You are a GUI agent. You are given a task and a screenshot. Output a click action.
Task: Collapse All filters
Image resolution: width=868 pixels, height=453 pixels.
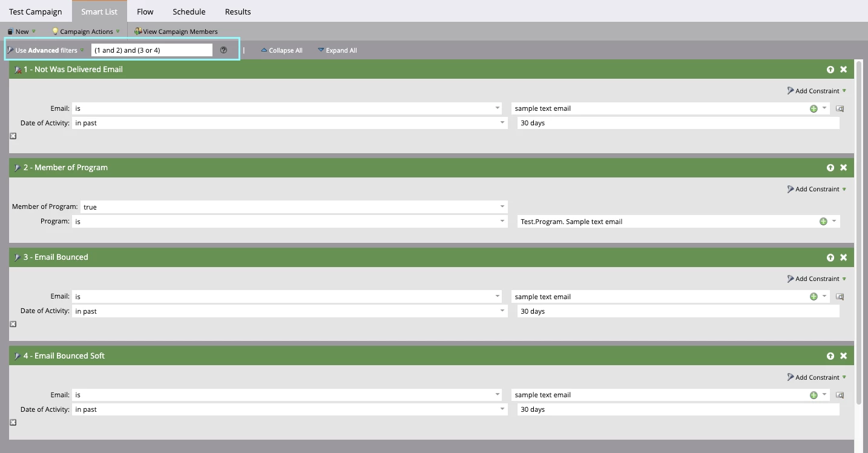[282, 50]
